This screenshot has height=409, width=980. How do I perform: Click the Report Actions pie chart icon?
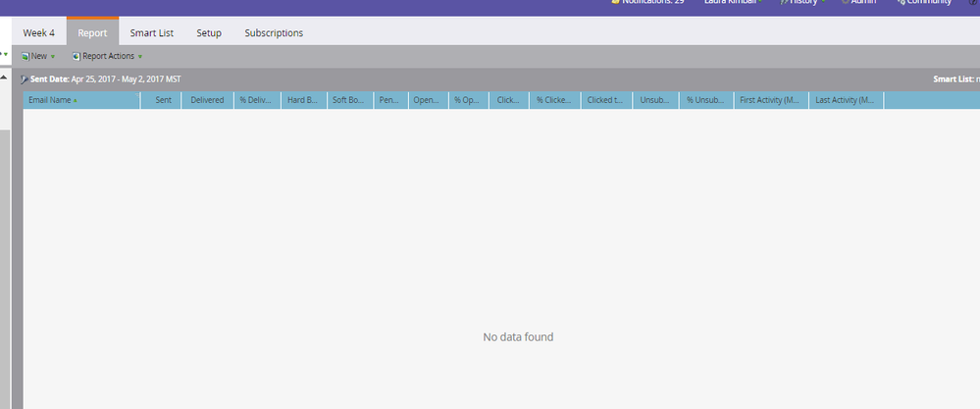(x=77, y=56)
